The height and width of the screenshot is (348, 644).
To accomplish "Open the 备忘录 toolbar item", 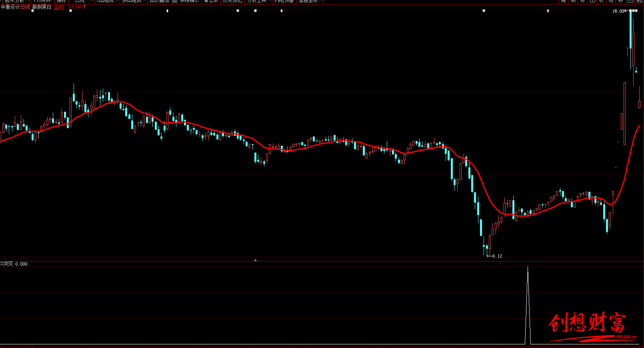I will click(x=211, y=1).
